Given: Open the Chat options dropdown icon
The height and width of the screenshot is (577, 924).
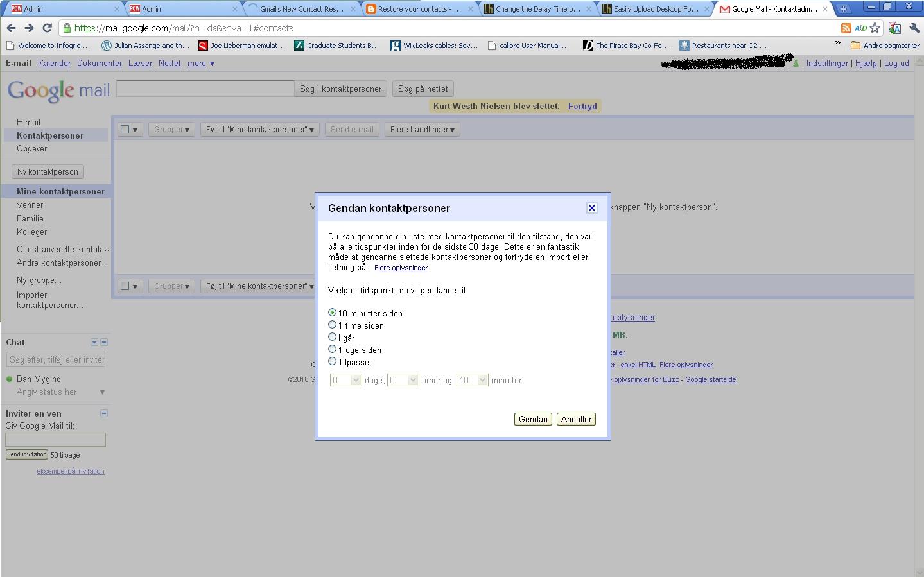Looking at the screenshot, I should pyautogui.click(x=94, y=342).
